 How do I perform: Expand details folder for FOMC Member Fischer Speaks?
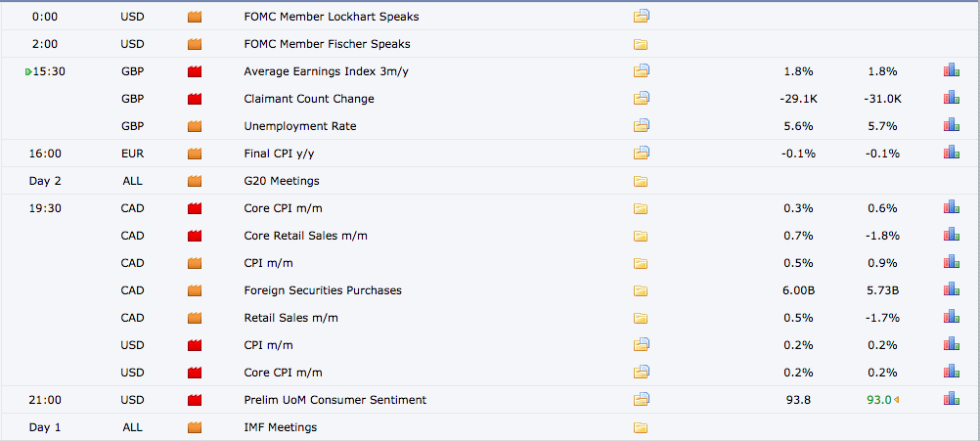click(x=642, y=44)
